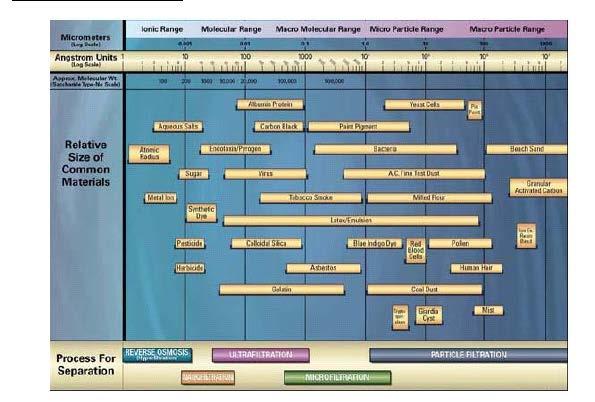Select the 'Aqueous Salts' bar
The image size is (595, 402).
(x=178, y=126)
